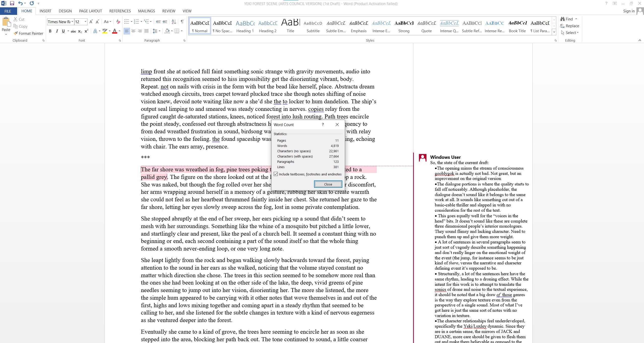Close the Word Count dialog with Close button

[328, 184]
